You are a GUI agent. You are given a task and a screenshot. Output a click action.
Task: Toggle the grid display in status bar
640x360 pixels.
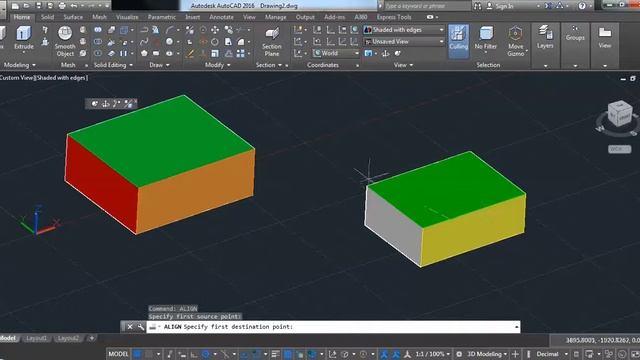pos(138,354)
